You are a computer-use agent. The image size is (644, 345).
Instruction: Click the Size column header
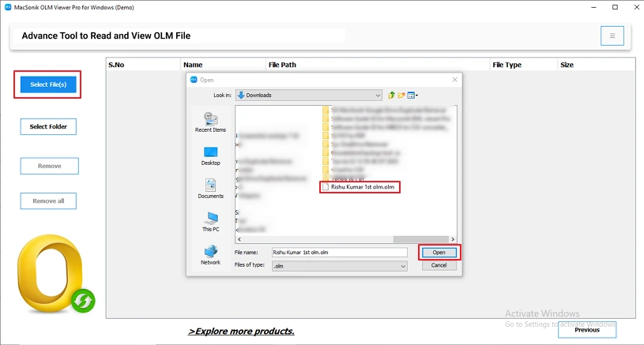point(597,65)
